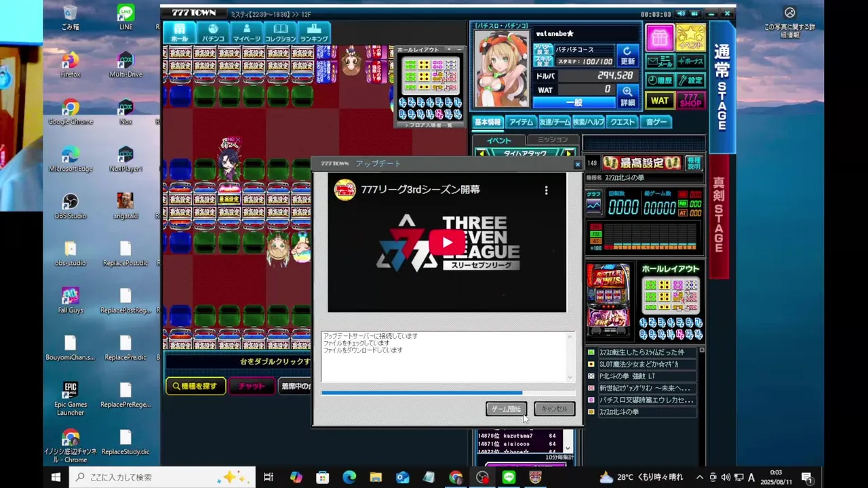Viewport: 868px width, 488px height.
Task: Click キャンセル button in update dialog
Action: click(x=554, y=409)
